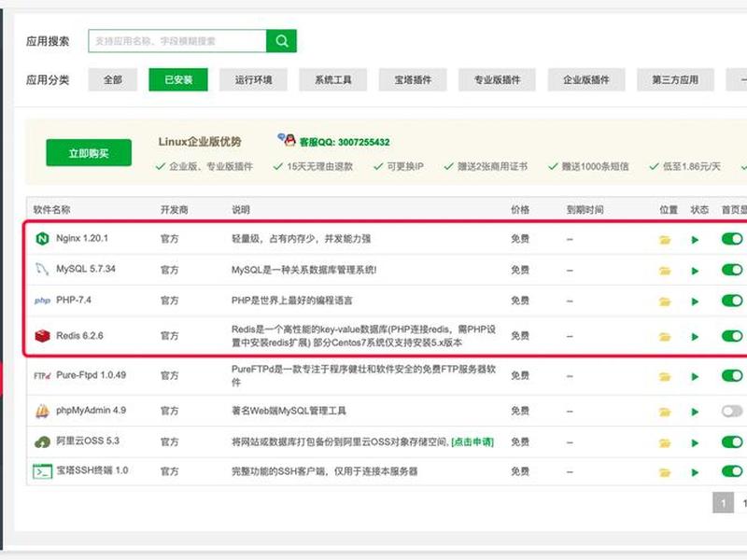Switch to 专业版插件 category

pos(497,79)
